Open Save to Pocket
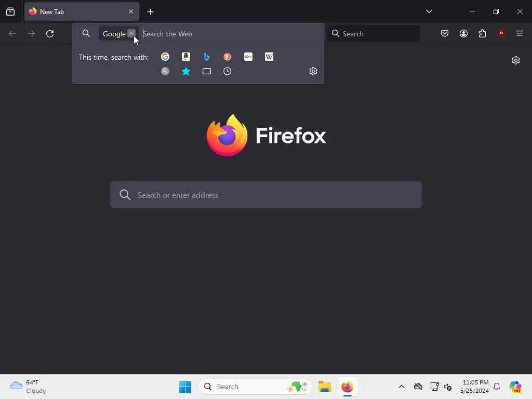The height and width of the screenshot is (399, 532). coord(445,33)
